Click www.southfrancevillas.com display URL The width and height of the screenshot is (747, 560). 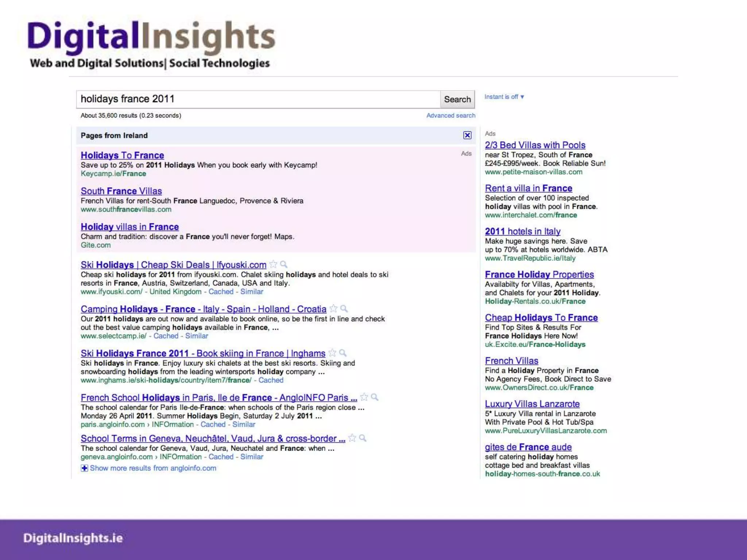126,209
